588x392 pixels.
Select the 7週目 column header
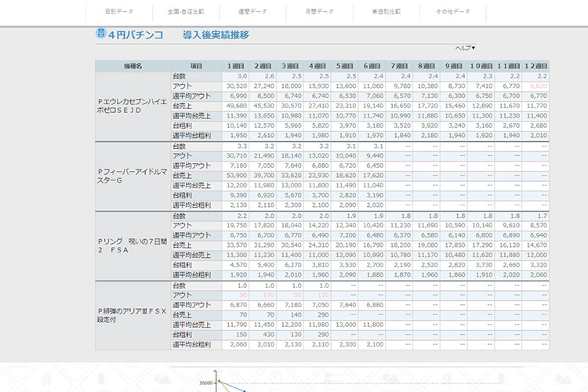399,66
